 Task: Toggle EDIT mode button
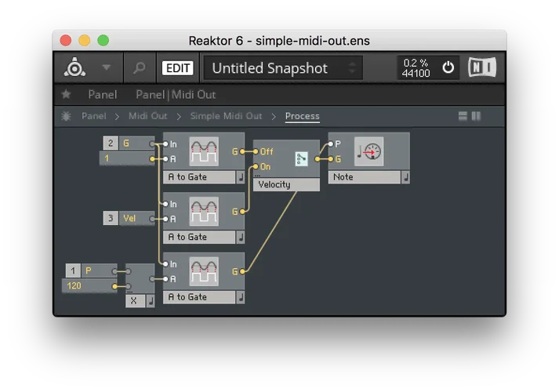coord(177,67)
